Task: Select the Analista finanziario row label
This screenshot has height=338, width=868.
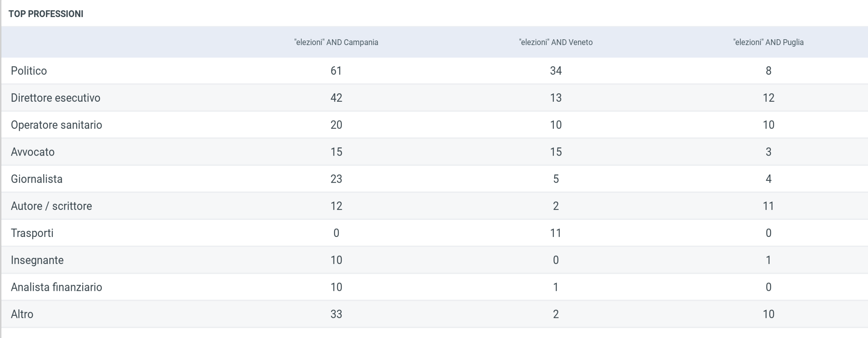Action: pyautogui.click(x=56, y=287)
